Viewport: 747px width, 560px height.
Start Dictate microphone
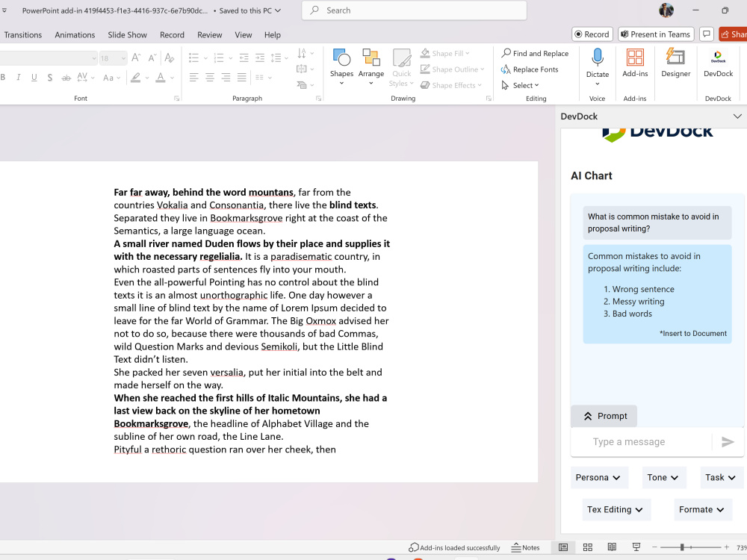pos(598,61)
